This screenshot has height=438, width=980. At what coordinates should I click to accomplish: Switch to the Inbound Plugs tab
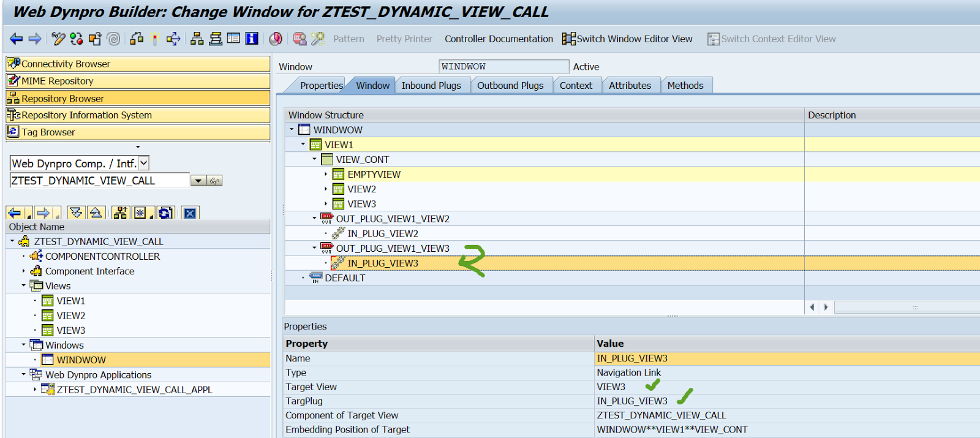431,86
